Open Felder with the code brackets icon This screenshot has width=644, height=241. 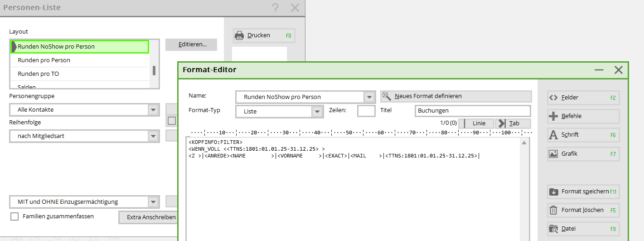[x=553, y=98]
